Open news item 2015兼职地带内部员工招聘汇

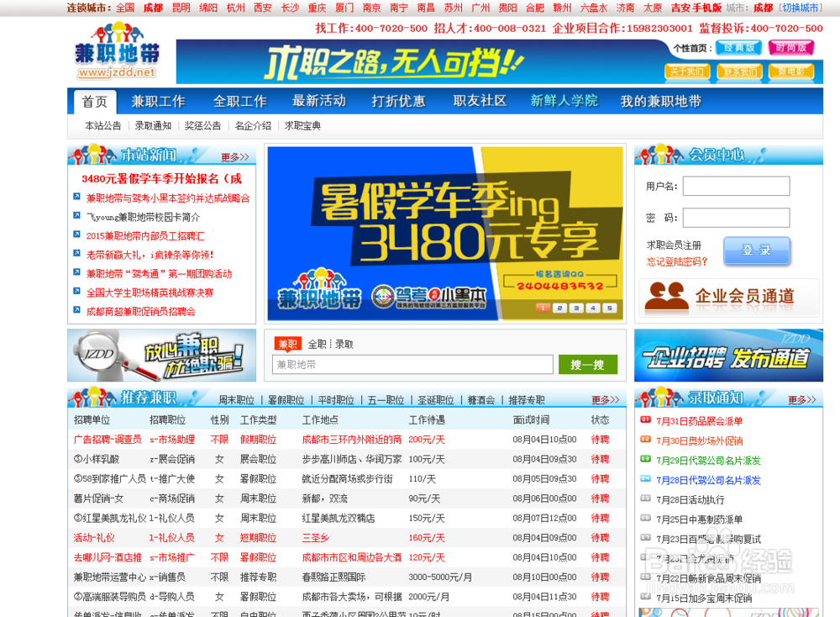145,236
